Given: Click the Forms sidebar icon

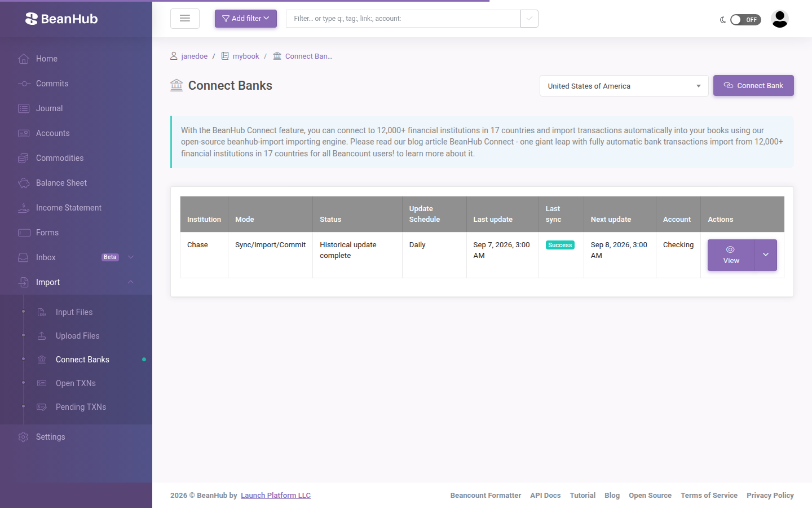Looking at the screenshot, I should [24, 233].
